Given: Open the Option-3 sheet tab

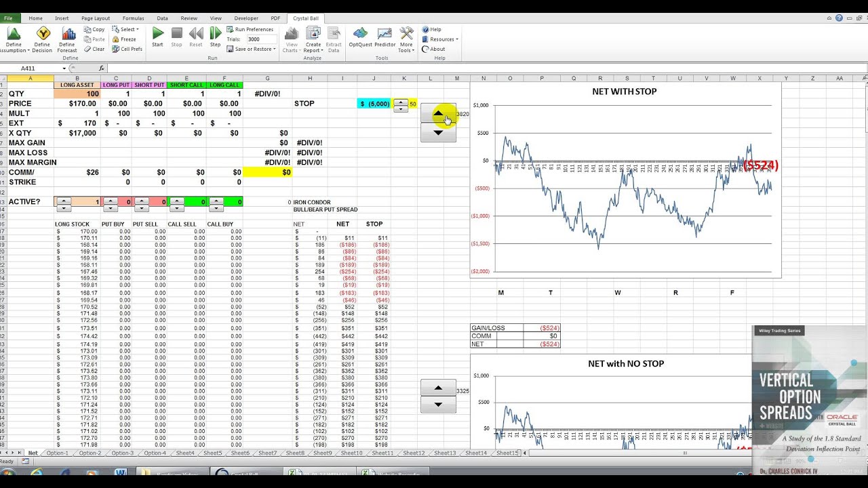Looking at the screenshot, I should tap(123, 453).
